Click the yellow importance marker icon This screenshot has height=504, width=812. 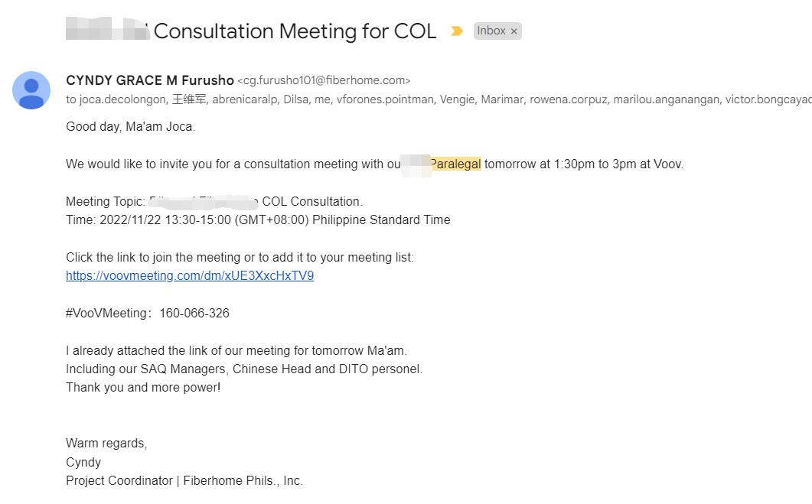(457, 31)
